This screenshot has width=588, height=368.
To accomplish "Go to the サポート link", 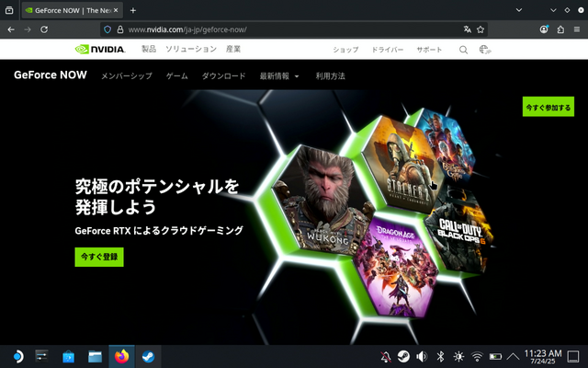I will [x=429, y=50].
